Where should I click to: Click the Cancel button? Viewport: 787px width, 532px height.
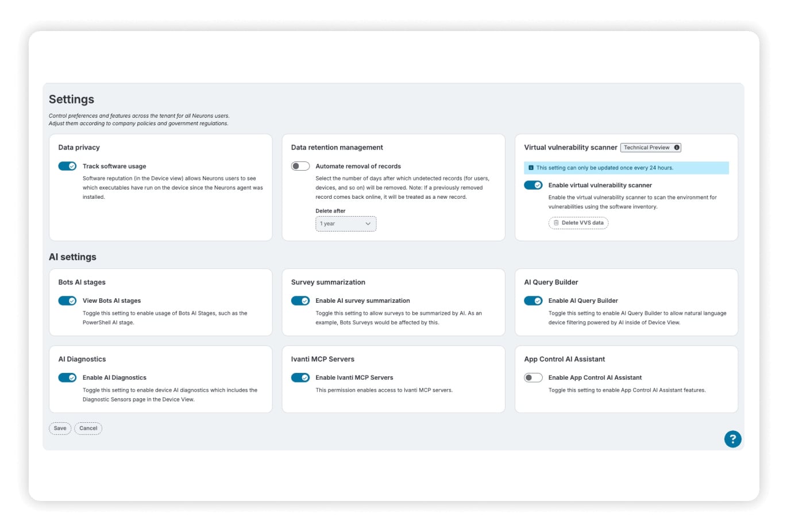pos(88,429)
